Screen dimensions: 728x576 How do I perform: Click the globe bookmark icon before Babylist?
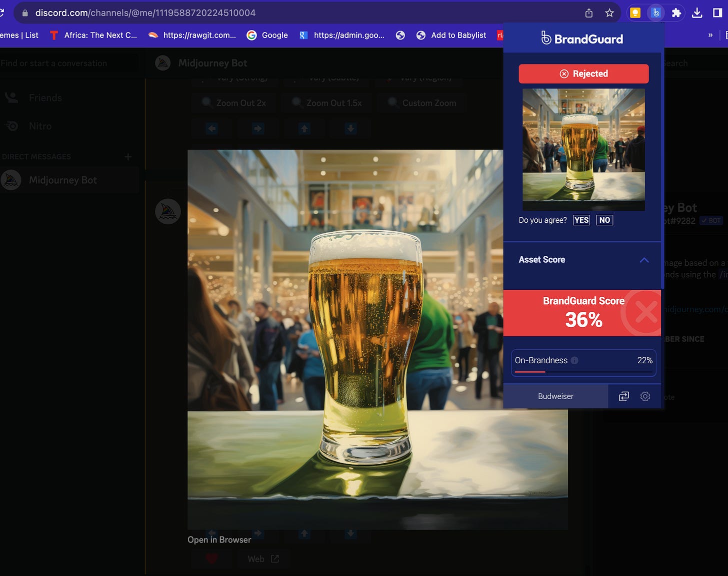[x=400, y=35]
